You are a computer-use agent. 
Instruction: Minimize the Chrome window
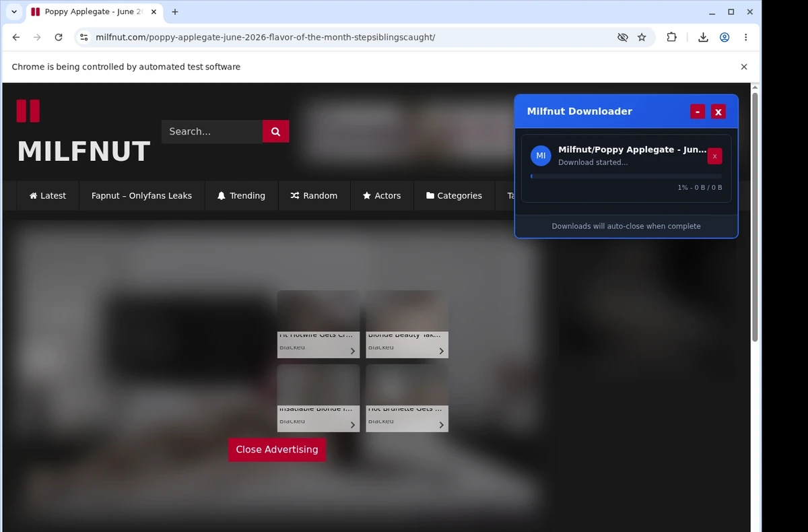(712, 12)
